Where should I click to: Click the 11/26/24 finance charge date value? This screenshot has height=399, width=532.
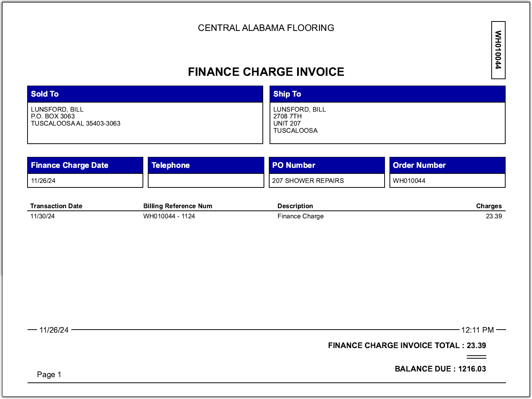coord(43,181)
